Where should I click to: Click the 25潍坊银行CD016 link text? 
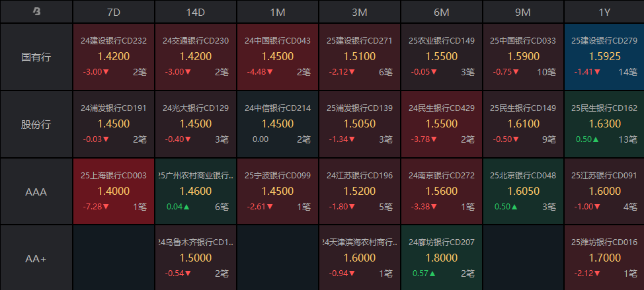[x=604, y=242]
